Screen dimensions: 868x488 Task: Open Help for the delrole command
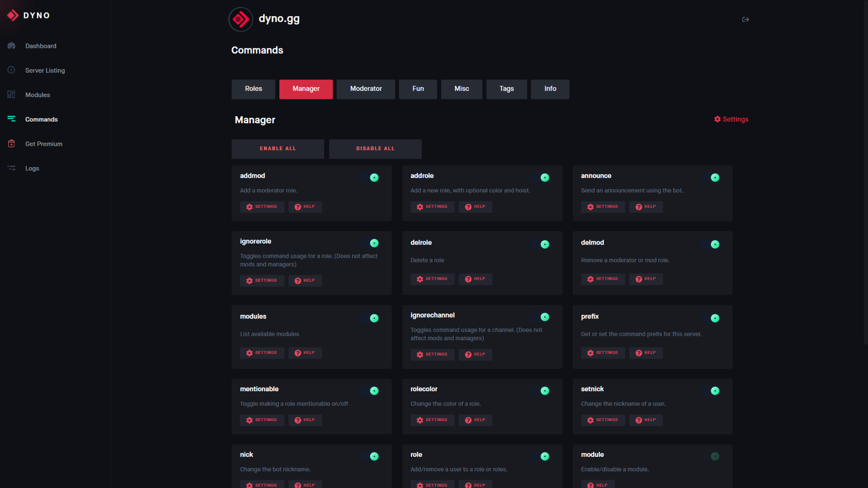475,279
